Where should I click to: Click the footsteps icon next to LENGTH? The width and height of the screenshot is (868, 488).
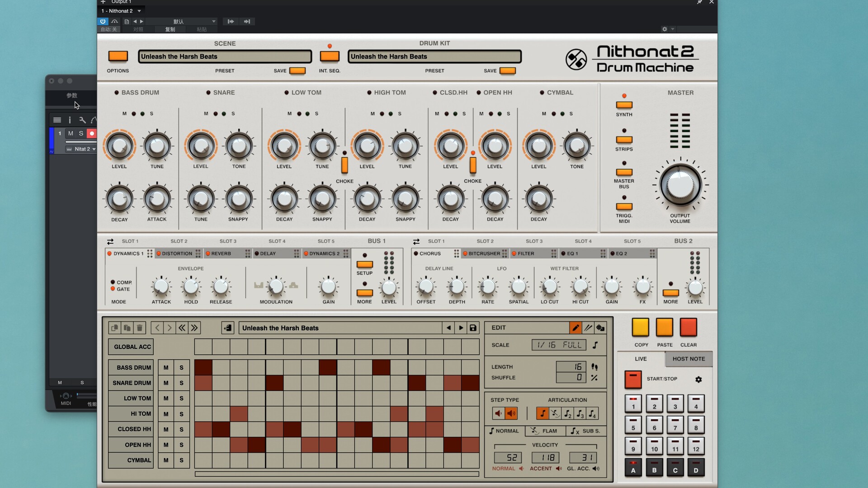594,367
